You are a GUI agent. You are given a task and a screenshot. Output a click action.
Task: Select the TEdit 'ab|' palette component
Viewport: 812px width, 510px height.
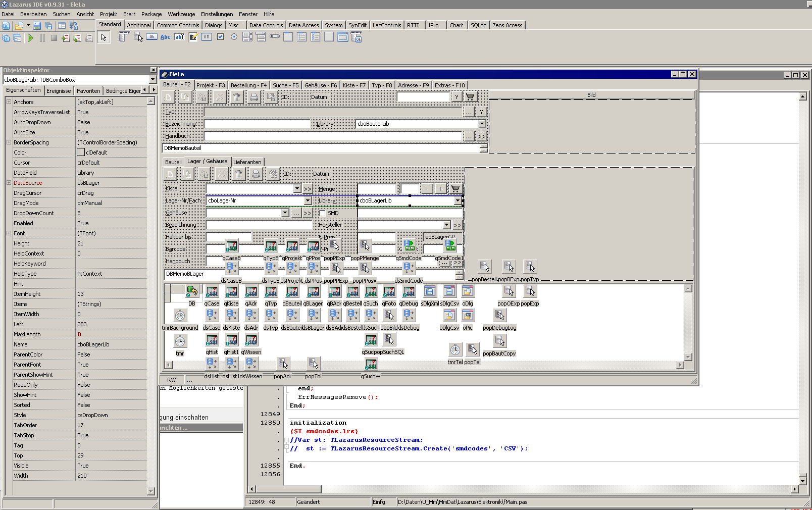point(179,37)
